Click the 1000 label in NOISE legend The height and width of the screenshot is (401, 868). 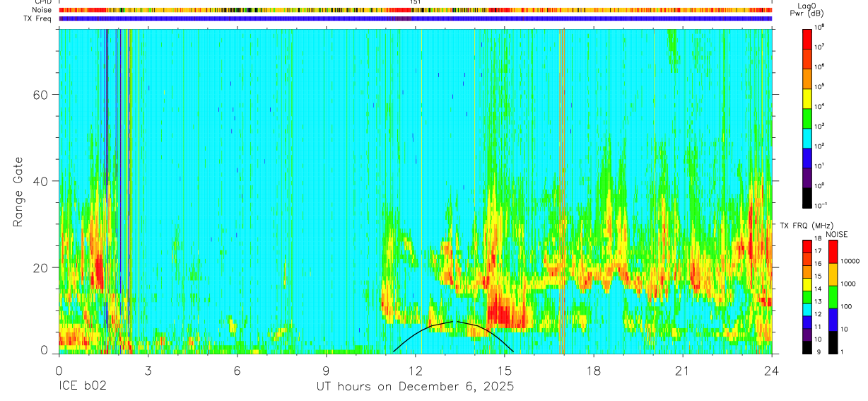tap(848, 284)
